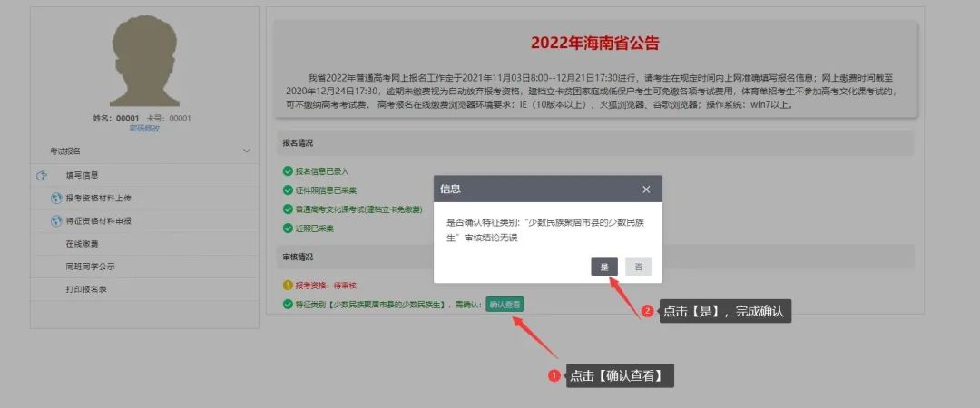Open the 密码修改 link
980x408 pixels.
click(x=144, y=128)
